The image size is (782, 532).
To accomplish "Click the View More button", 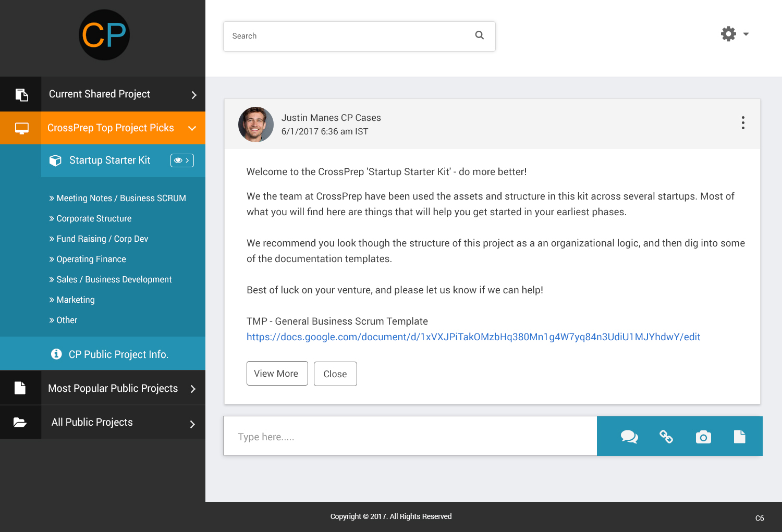I will pyautogui.click(x=277, y=374).
